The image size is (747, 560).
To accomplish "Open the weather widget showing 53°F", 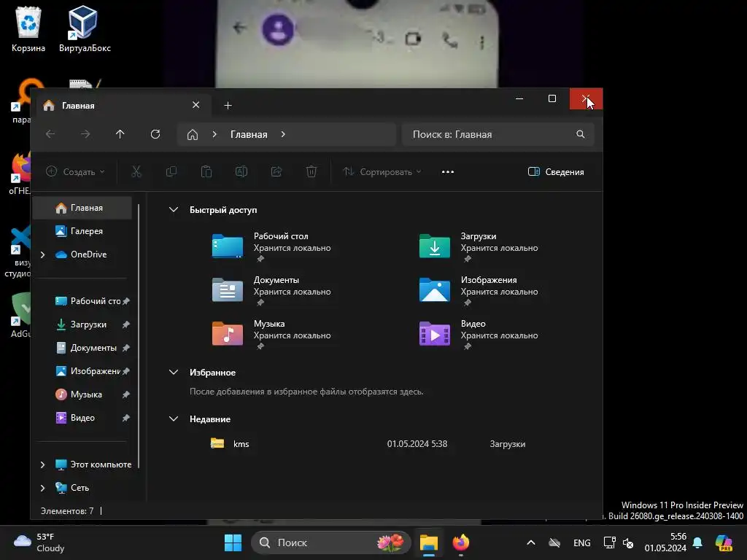I will point(39,542).
